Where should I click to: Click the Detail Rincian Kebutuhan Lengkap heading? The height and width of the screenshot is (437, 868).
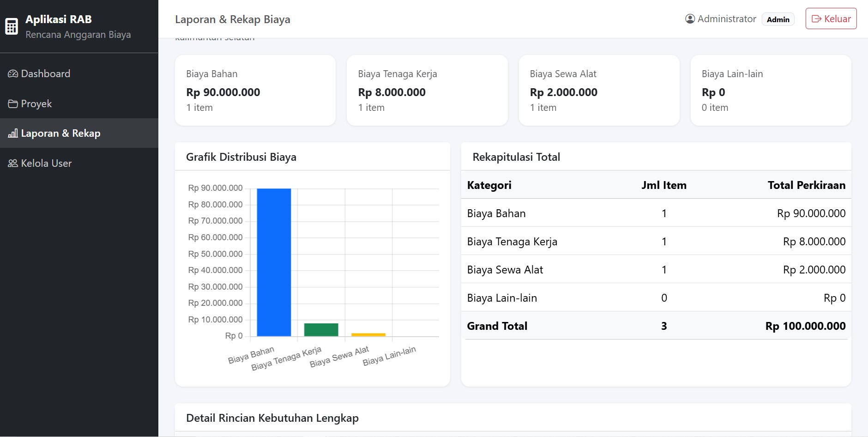point(272,418)
